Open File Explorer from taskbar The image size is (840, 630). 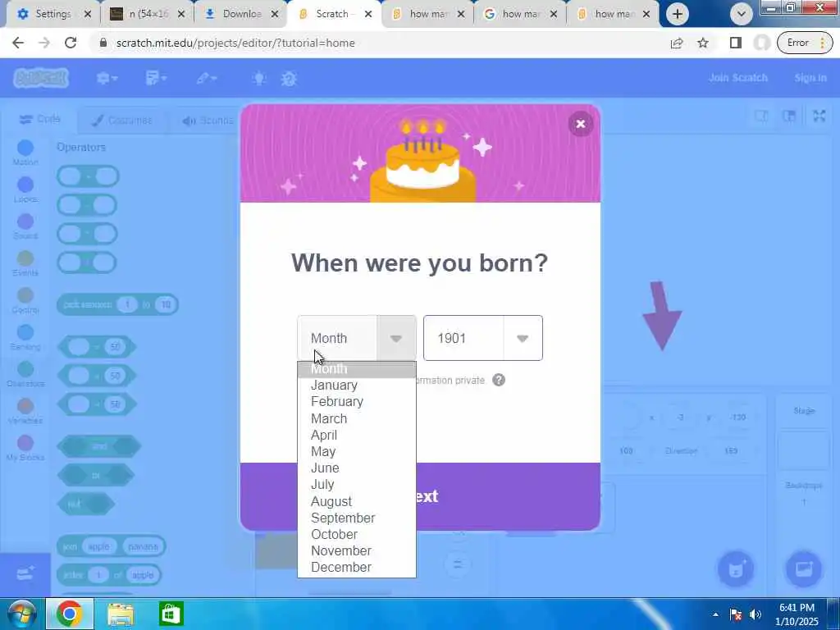tap(121, 614)
